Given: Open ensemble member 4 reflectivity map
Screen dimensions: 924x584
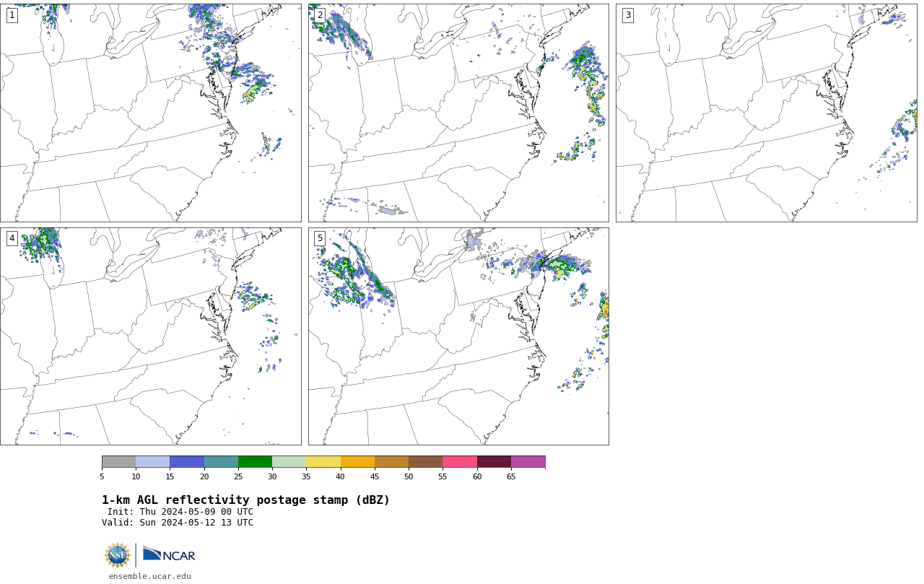Looking at the screenshot, I should click(151, 336).
